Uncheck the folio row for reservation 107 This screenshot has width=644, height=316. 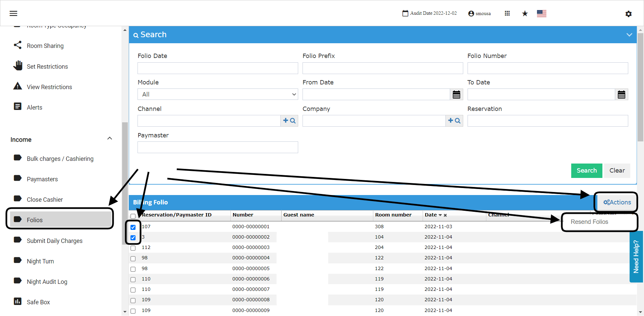coord(133,227)
